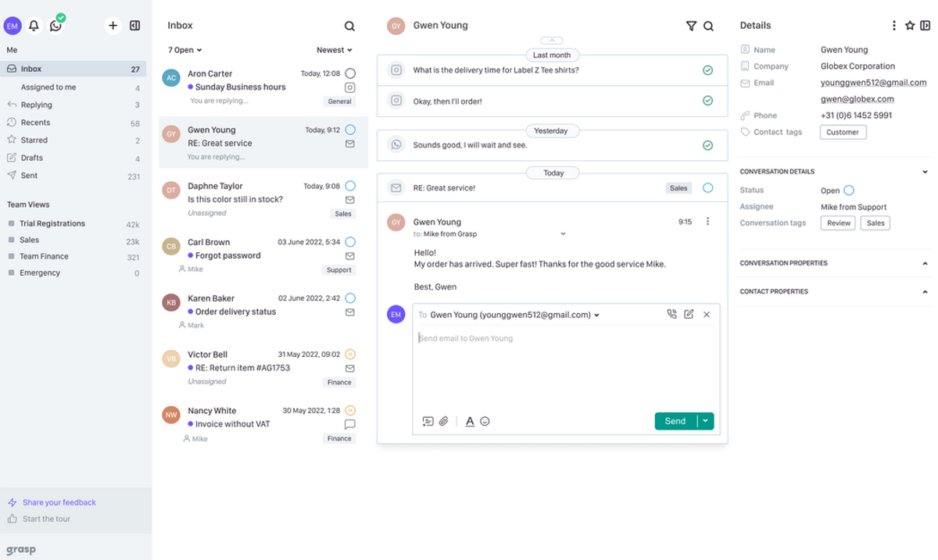Open the Newest sort order dropdown
The width and height of the screenshot is (938, 560).
[x=334, y=49]
